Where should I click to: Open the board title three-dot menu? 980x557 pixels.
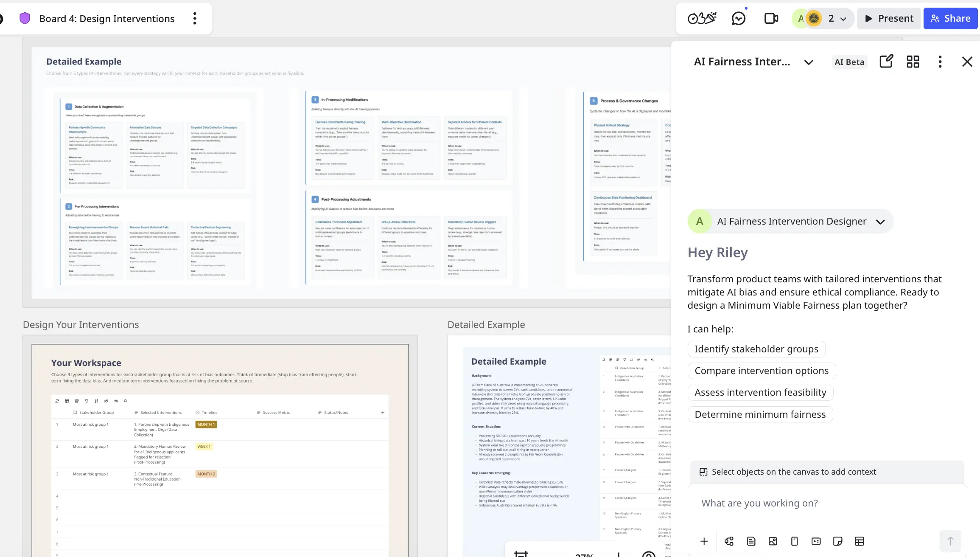click(x=195, y=18)
